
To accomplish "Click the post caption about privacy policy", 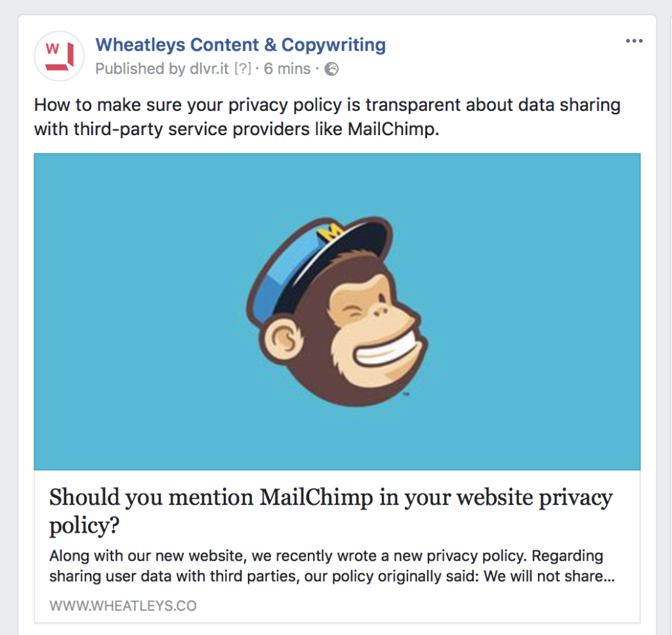I will (x=327, y=117).
